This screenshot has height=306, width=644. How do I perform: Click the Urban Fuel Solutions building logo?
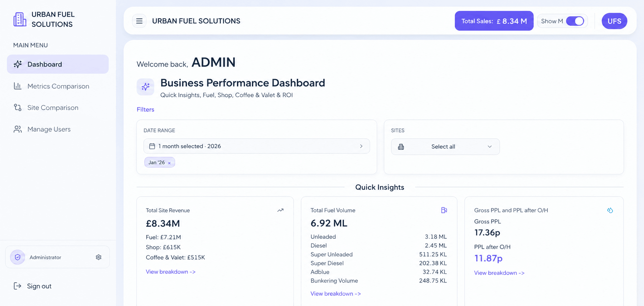pos(20,19)
